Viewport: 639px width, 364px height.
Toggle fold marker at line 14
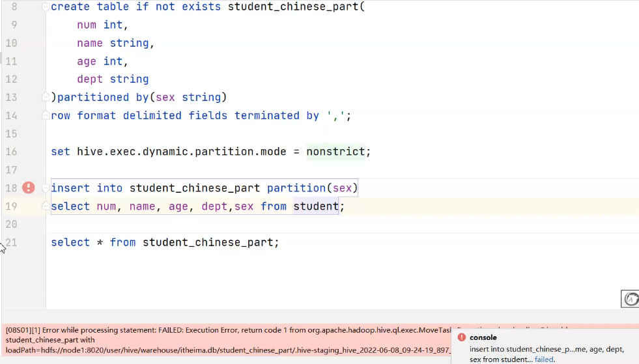[45, 115]
